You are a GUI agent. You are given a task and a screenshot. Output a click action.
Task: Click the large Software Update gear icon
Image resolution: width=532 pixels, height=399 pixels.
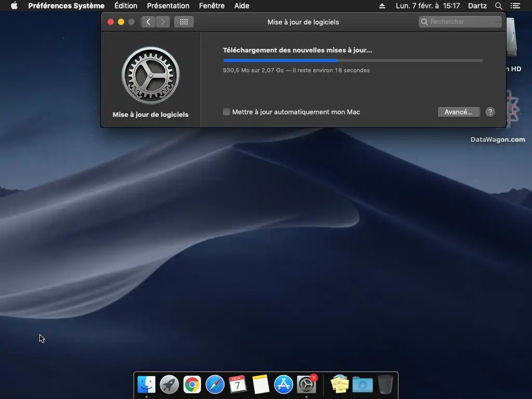coord(151,75)
